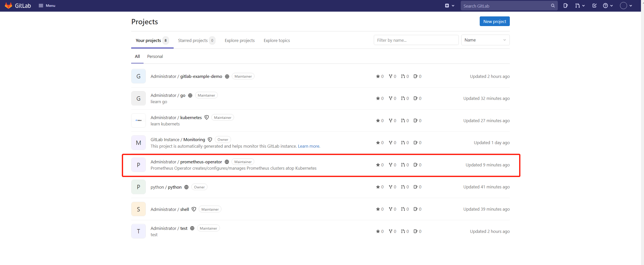The image size is (644, 265).
Task: Click the GitLab fox logo
Action: point(8,6)
